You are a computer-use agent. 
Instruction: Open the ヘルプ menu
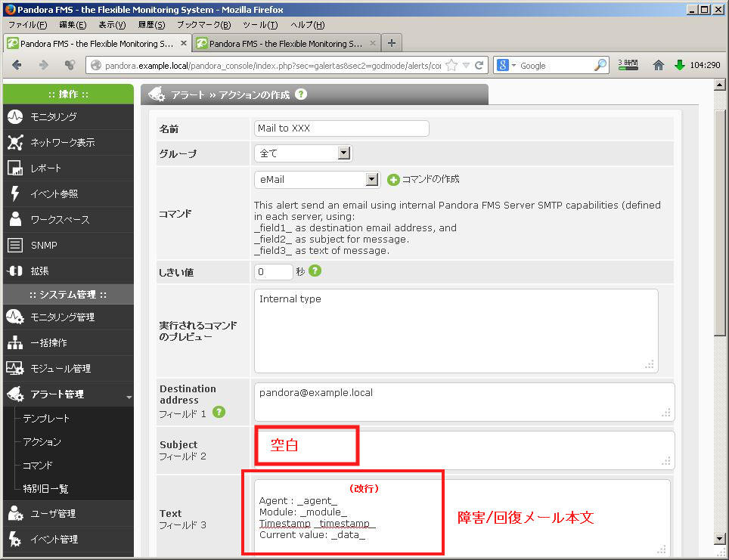pos(307,25)
